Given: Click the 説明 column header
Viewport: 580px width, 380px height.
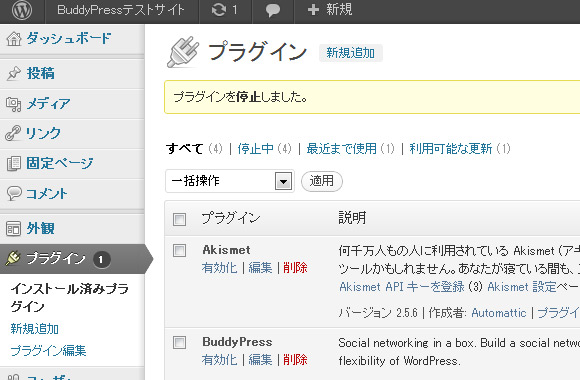Looking at the screenshot, I should 352,218.
